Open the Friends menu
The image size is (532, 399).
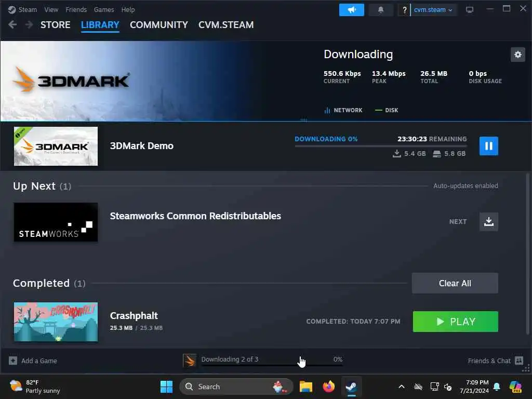pos(76,9)
